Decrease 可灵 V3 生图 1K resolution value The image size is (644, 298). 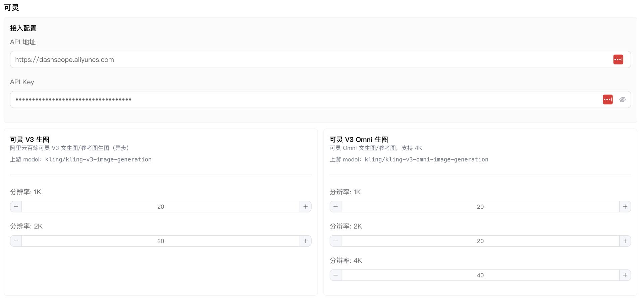[x=16, y=207]
